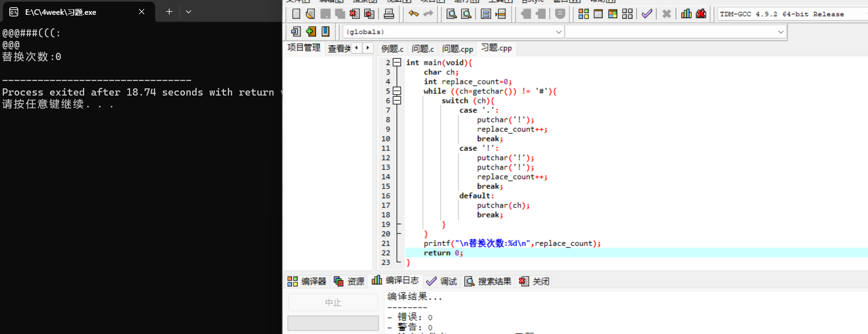Click 'default:' label in the code
This screenshot has height=334, width=868.
coord(476,196)
